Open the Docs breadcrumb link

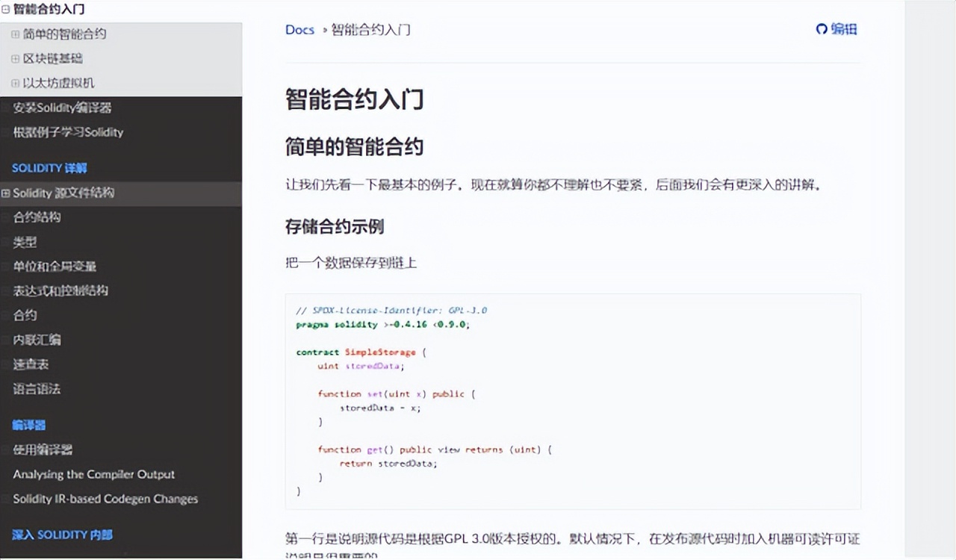coord(299,30)
